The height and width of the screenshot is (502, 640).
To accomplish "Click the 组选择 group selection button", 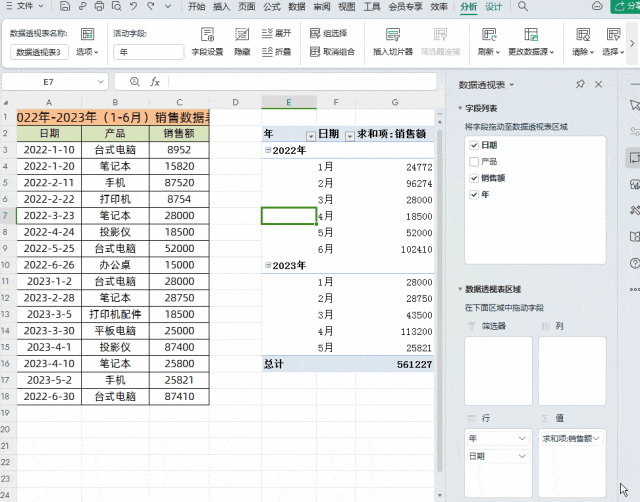I will point(329,33).
